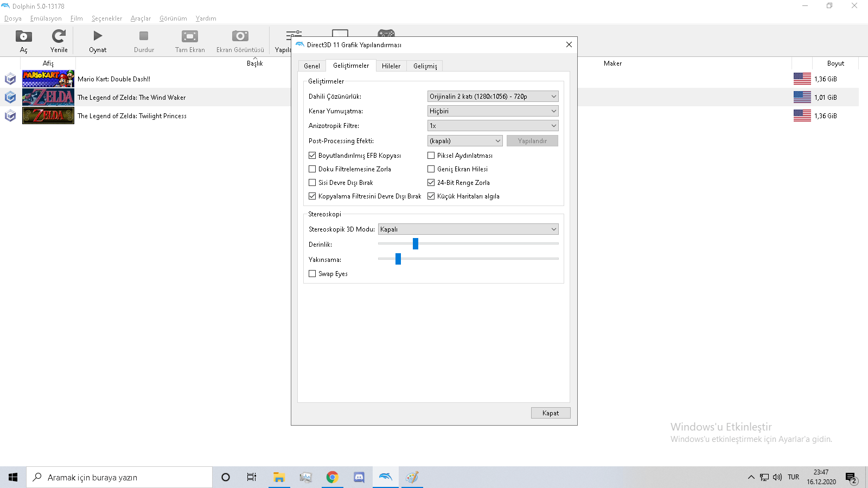
Task: Click the Maker column header
Action: click(x=612, y=63)
